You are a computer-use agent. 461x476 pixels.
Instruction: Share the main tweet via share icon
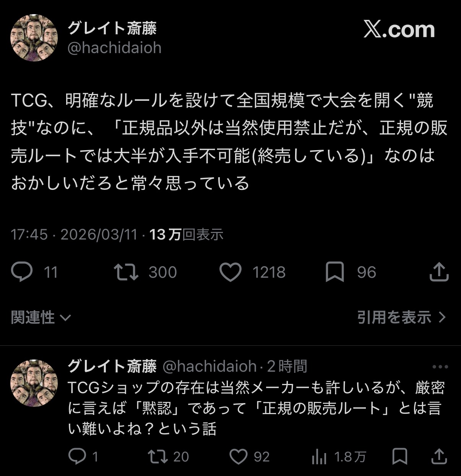tap(439, 272)
